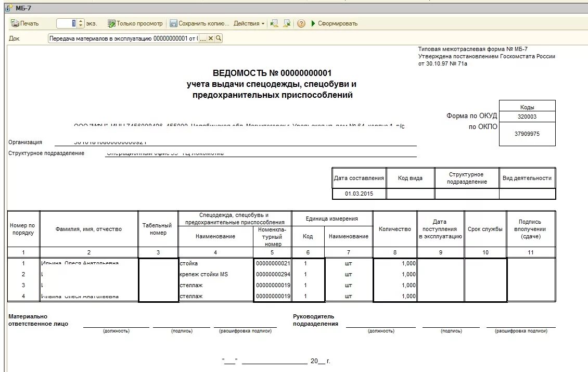Open document selection with ellipsis button

tap(202, 39)
